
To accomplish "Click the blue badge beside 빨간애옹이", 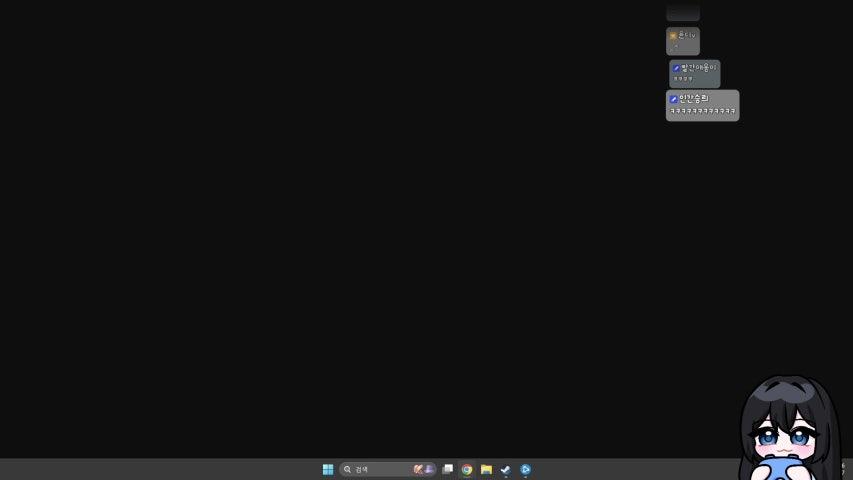I will tap(676, 69).
